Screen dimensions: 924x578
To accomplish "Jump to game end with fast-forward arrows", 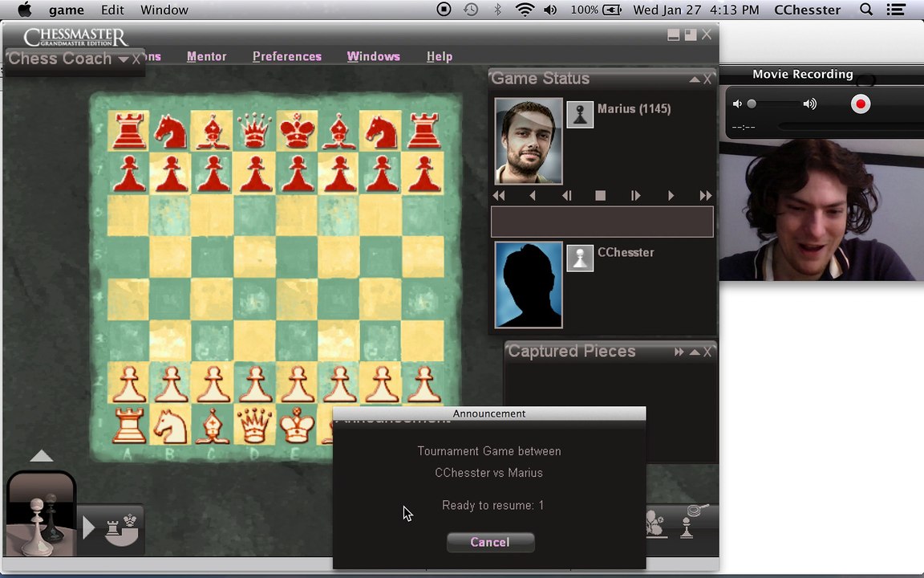I will tap(705, 196).
